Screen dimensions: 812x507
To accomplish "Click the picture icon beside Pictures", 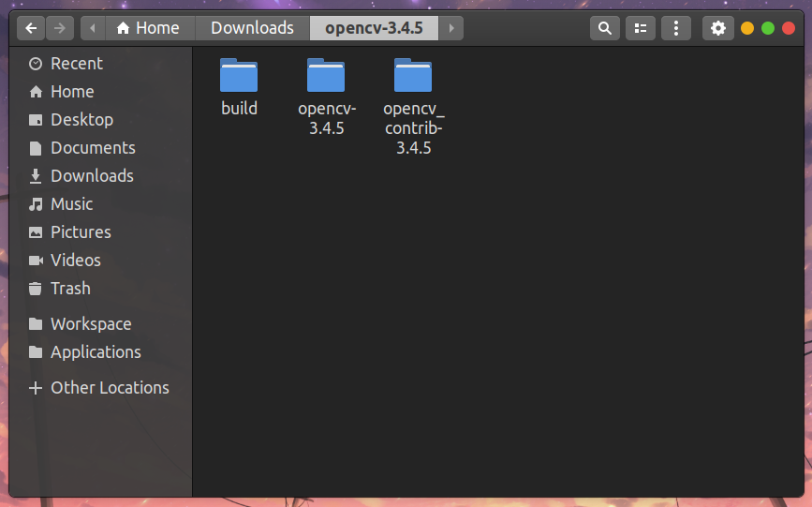I will point(36,232).
